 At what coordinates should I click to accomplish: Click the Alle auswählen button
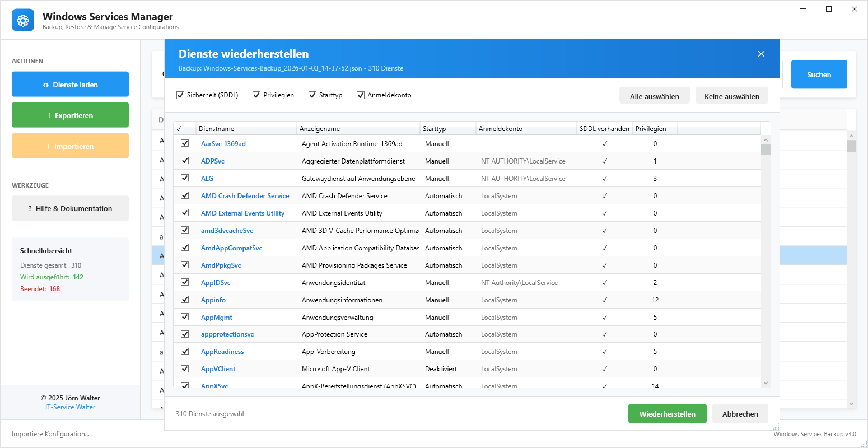654,96
